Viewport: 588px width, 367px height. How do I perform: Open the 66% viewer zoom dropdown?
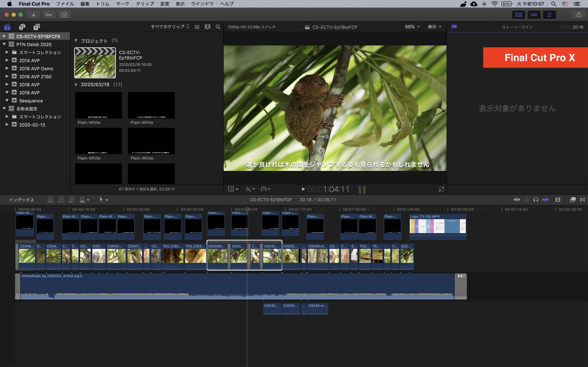click(412, 27)
